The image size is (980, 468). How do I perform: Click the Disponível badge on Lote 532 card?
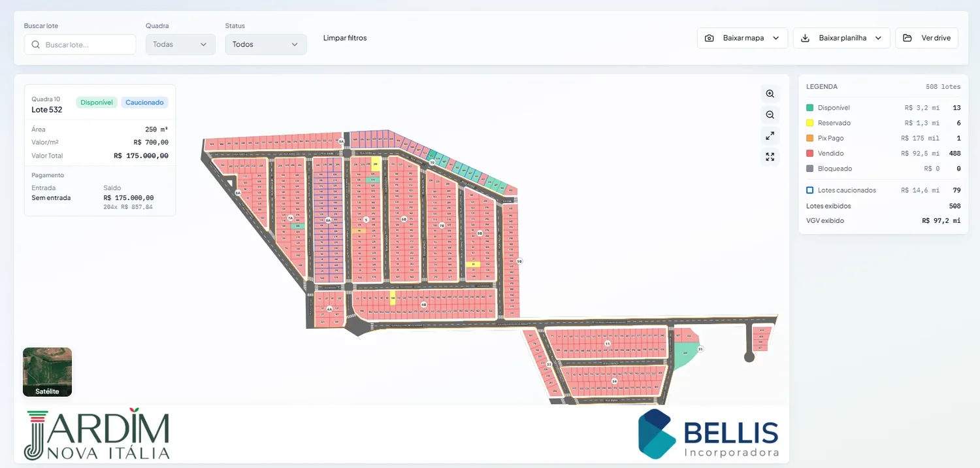tap(97, 103)
